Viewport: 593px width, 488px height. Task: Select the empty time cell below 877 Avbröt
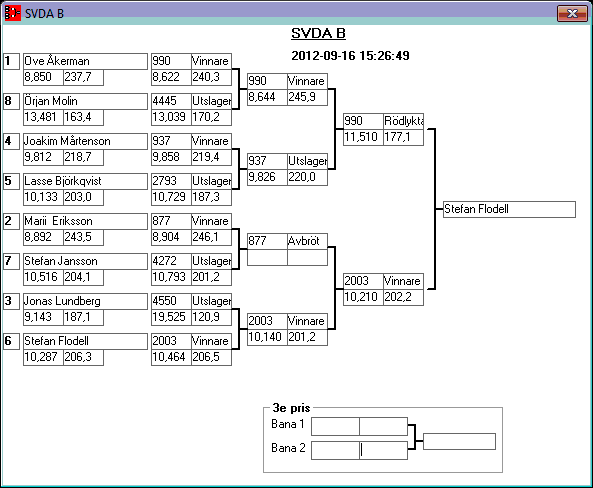267,258
